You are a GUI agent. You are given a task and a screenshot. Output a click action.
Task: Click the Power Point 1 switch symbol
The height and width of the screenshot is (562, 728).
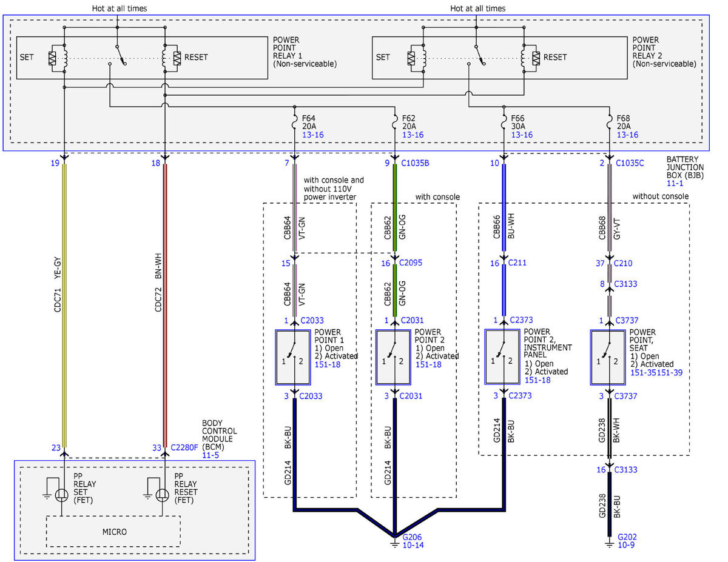[294, 357]
